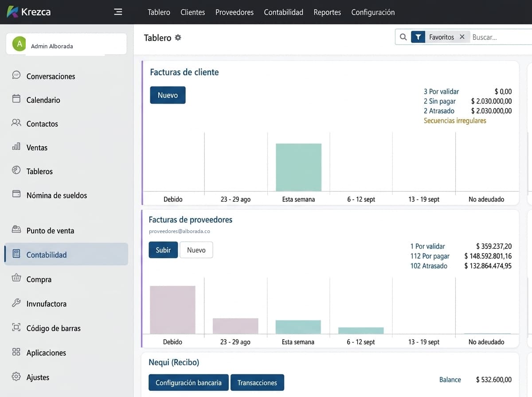Click the Esta semana green customer bar
Viewport: 532px width, 397px height.
[x=298, y=167]
